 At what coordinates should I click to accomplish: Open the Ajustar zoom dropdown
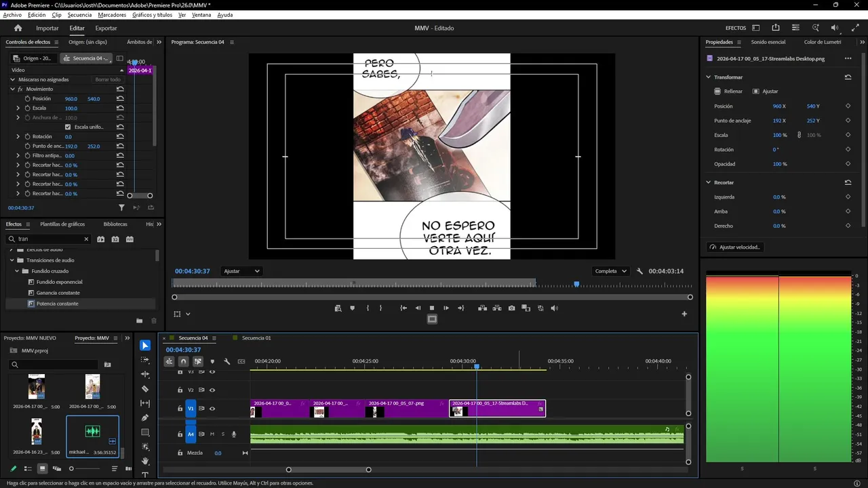pyautogui.click(x=242, y=271)
